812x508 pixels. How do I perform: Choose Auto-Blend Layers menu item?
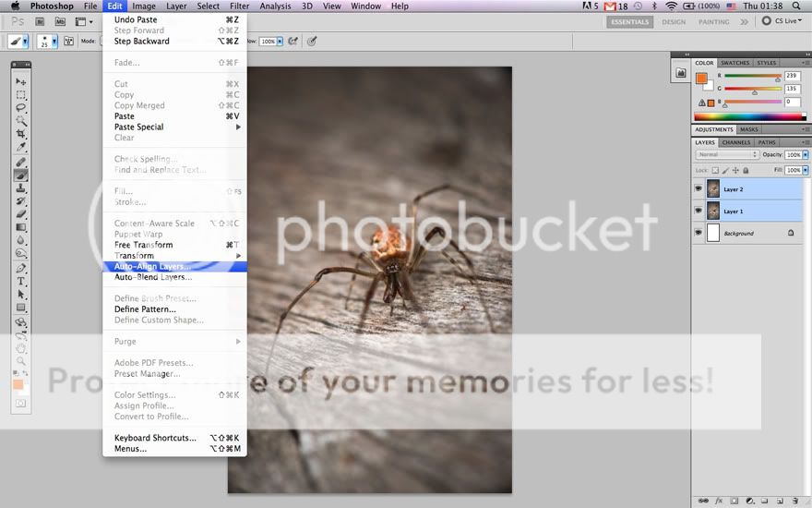pos(175,277)
